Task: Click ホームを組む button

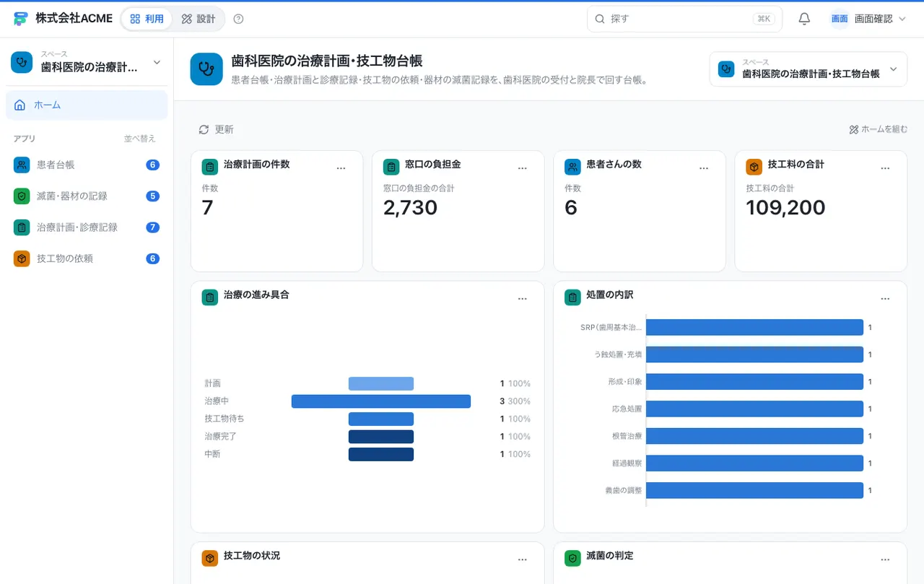Action: 878,129
